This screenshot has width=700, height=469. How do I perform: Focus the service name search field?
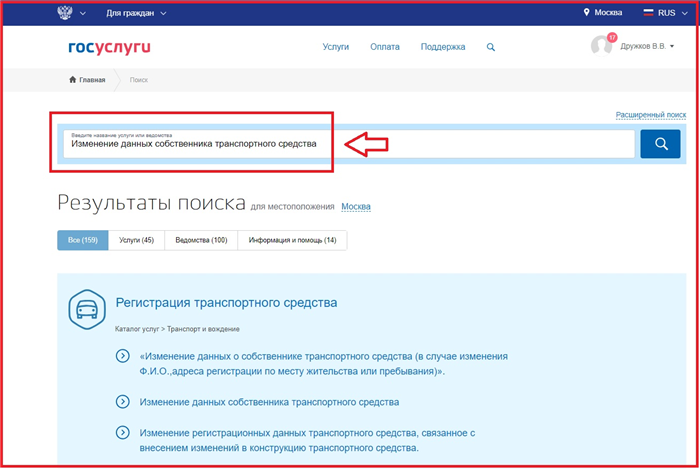tap(349, 144)
